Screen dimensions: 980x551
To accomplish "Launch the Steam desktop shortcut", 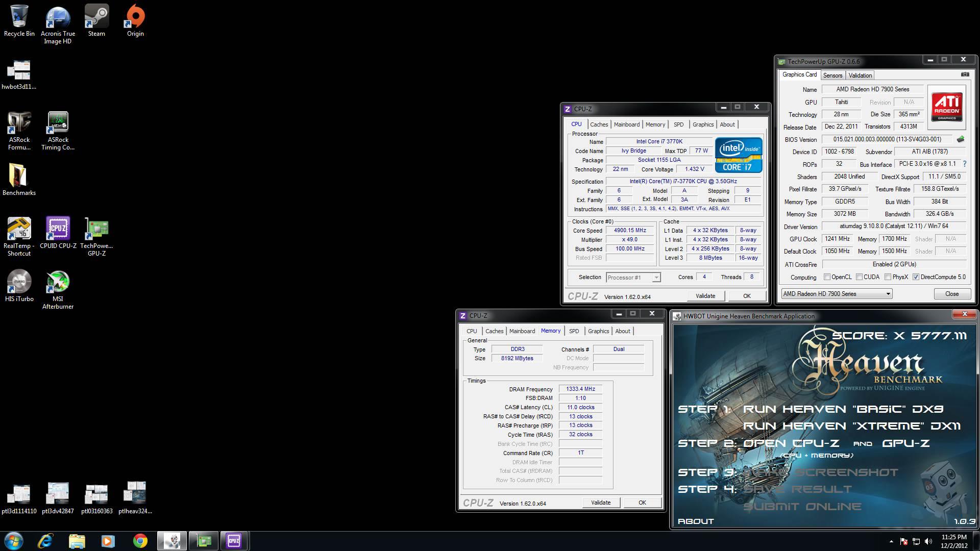I will point(96,21).
